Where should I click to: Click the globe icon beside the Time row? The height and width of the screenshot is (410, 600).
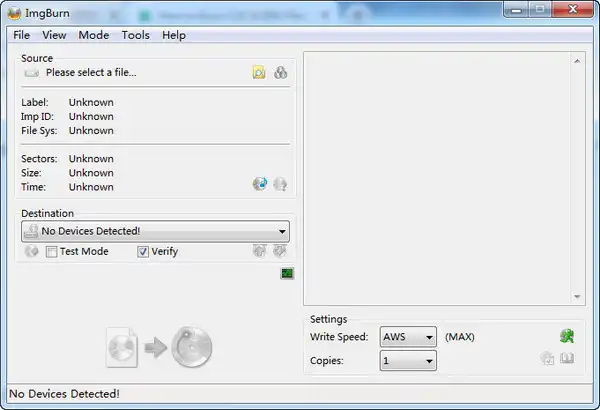click(260, 184)
